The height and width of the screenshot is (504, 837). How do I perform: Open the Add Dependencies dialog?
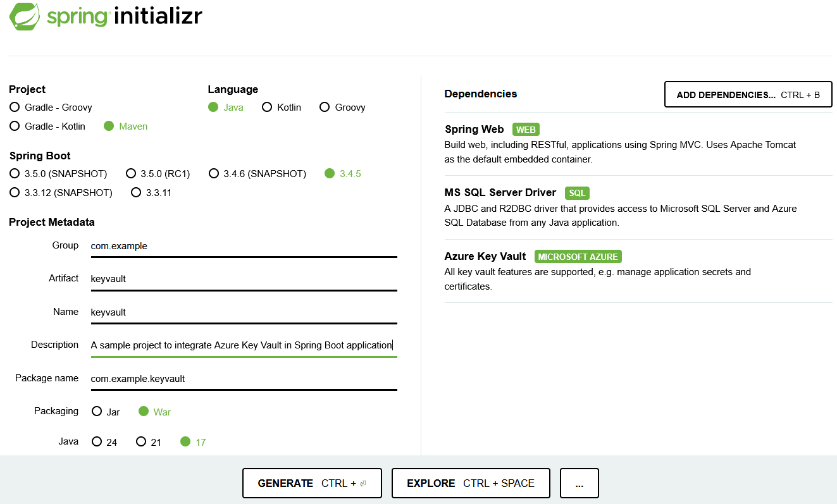coord(748,95)
